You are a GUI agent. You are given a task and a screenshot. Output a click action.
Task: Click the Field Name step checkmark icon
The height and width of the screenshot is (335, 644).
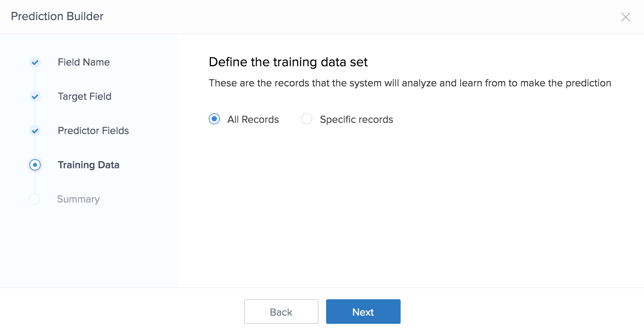click(x=35, y=62)
